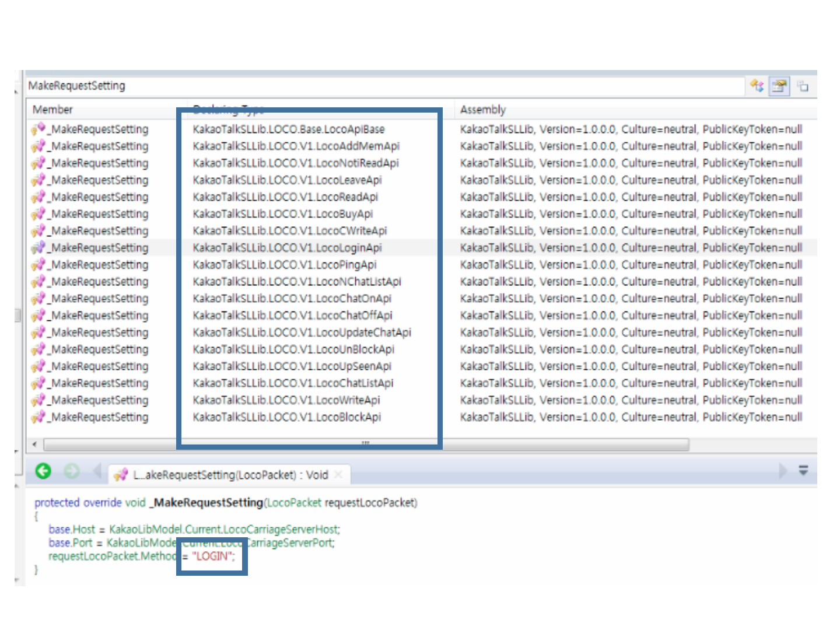Click the method icon in the LocoUpdateChatApi row
Image resolution: width=840 pixels, height=630 pixels.
pyautogui.click(x=38, y=332)
